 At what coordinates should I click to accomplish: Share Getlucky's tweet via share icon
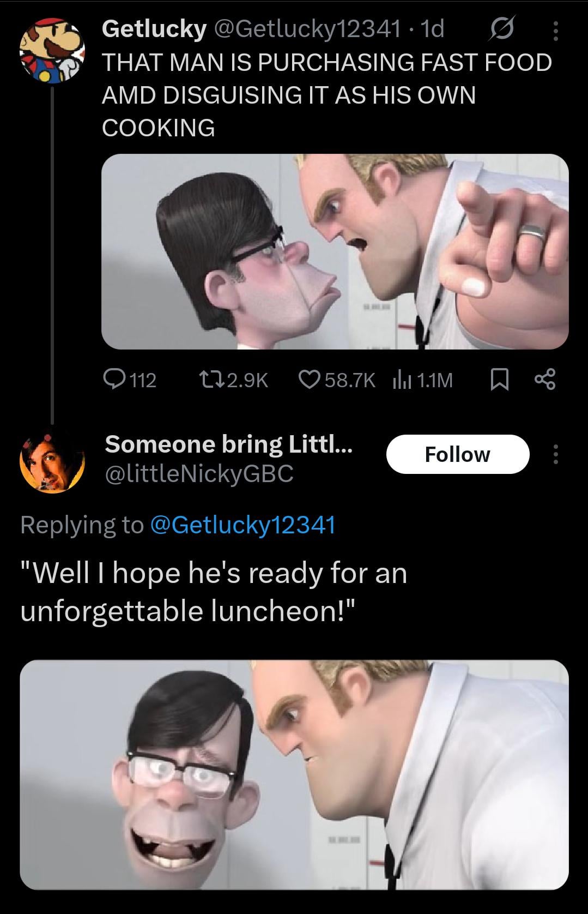(544, 380)
